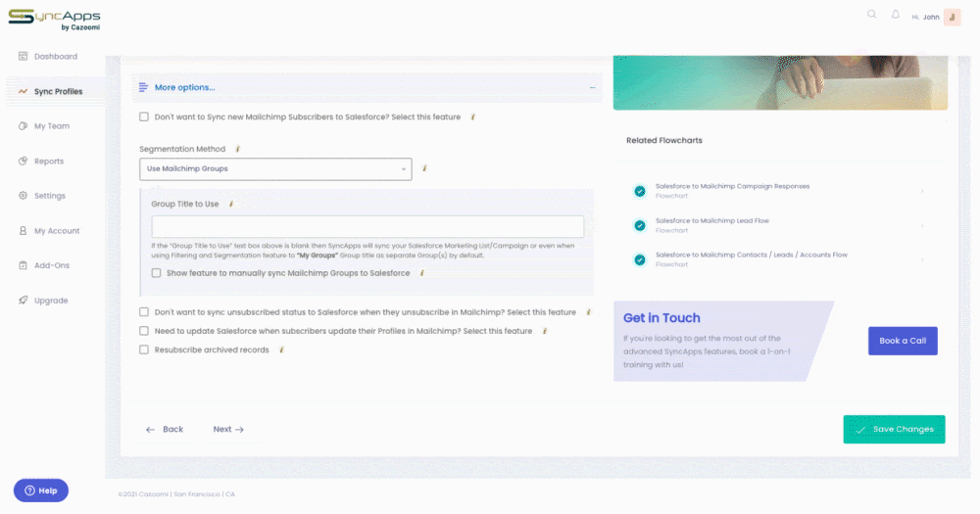This screenshot has width=980, height=514.
Task: Click the My Team sidebar icon
Action: tap(24, 126)
